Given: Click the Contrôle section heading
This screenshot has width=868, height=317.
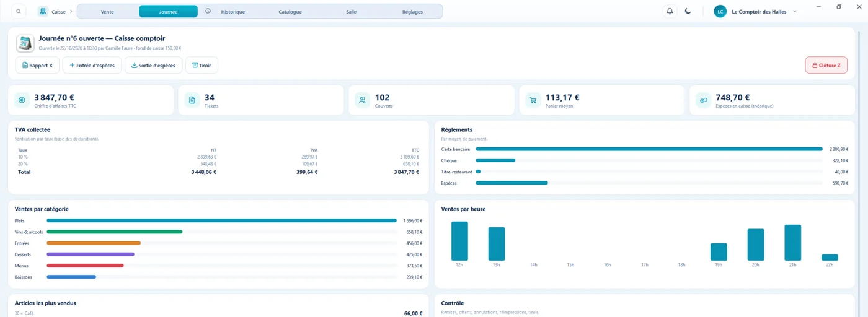Looking at the screenshot, I should [x=453, y=303].
